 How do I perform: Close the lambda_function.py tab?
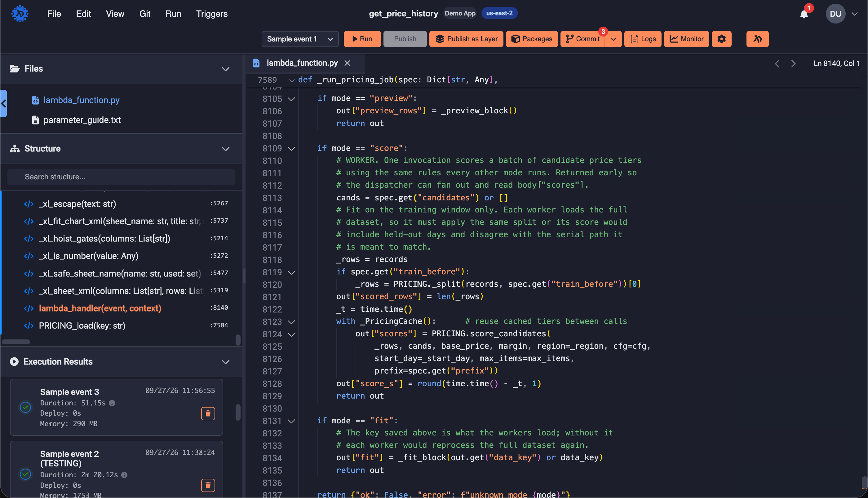coord(347,63)
